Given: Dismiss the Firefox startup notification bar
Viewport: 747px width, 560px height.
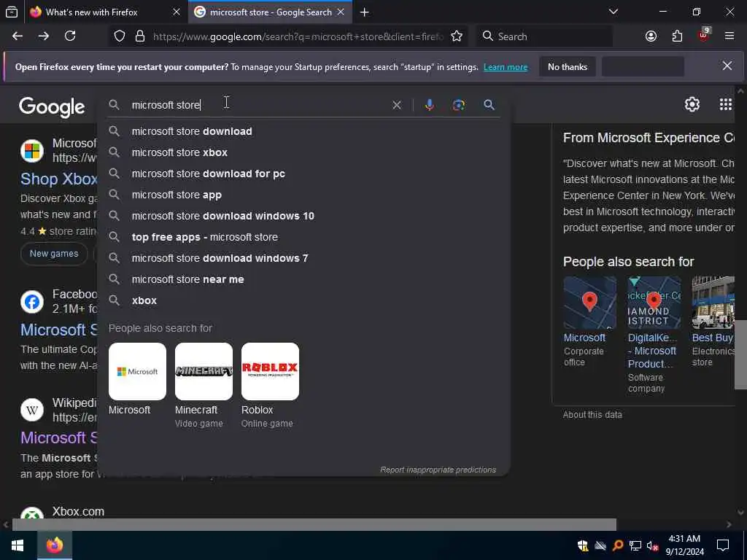Looking at the screenshot, I should click(x=727, y=66).
